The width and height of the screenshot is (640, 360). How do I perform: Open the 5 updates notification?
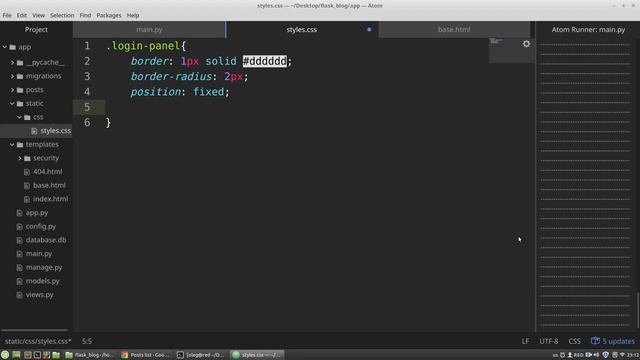click(x=613, y=341)
